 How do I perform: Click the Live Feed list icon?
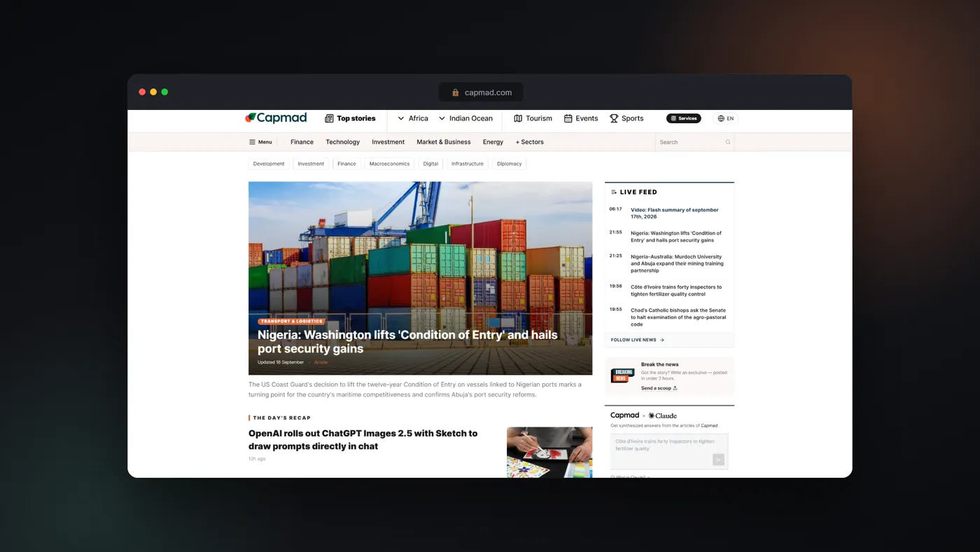(x=614, y=192)
